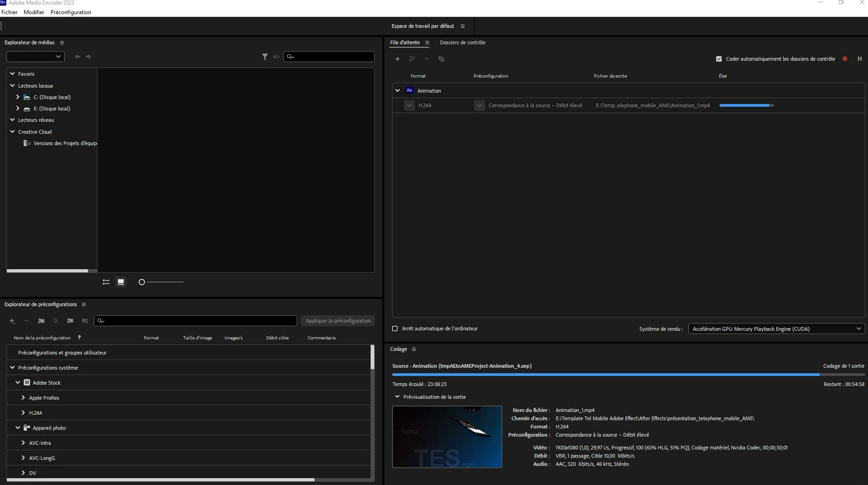Collapse the Appareil photo preset group
This screenshot has width=868, height=485.
(x=18, y=428)
